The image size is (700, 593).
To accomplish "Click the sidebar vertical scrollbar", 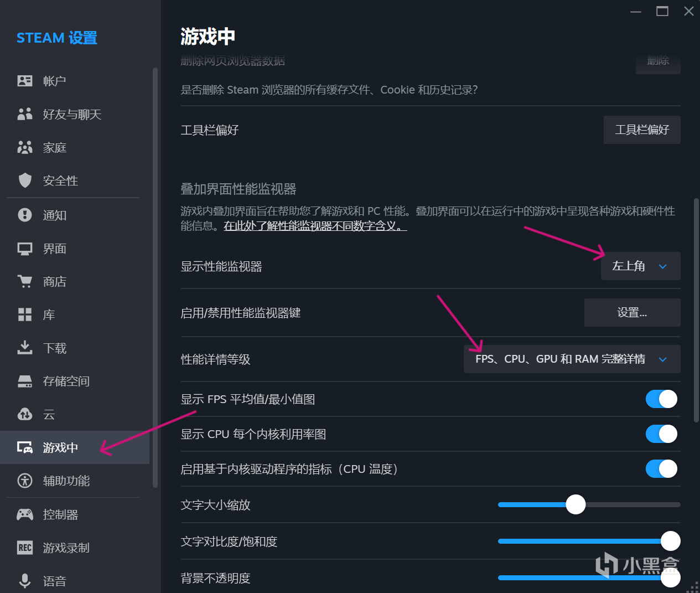I will [155, 277].
